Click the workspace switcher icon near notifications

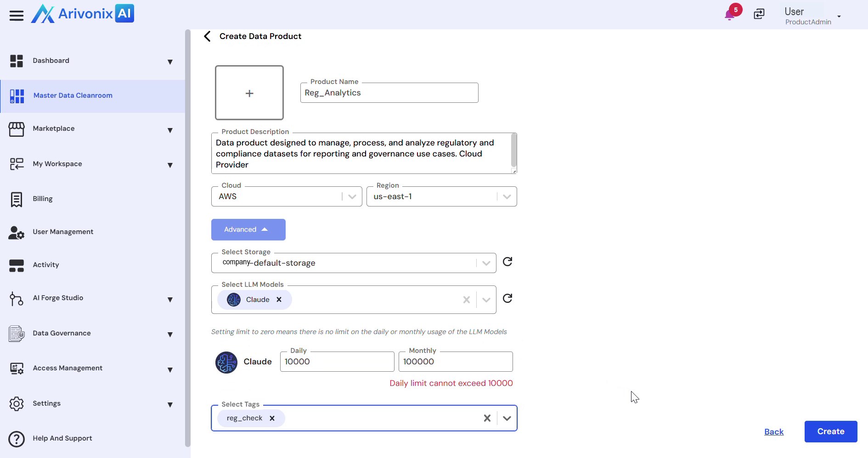tap(759, 14)
